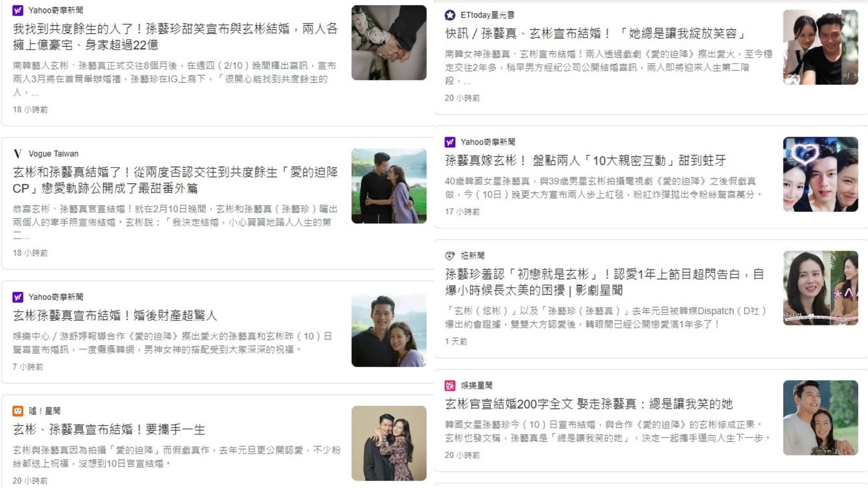Open headline 我找到共度餘生的人了
The width and height of the screenshot is (868, 488).
[175, 37]
